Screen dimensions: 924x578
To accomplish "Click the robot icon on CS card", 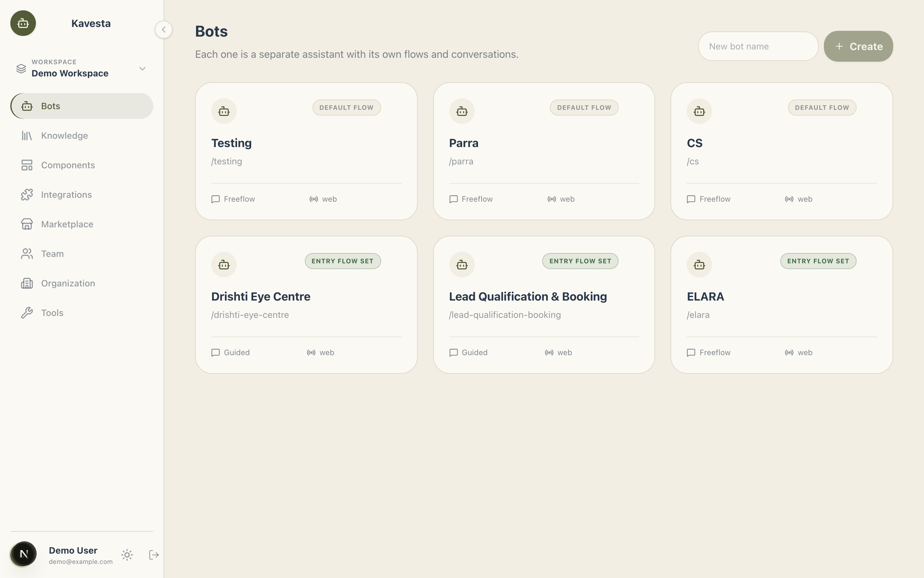I will tap(699, 111).
